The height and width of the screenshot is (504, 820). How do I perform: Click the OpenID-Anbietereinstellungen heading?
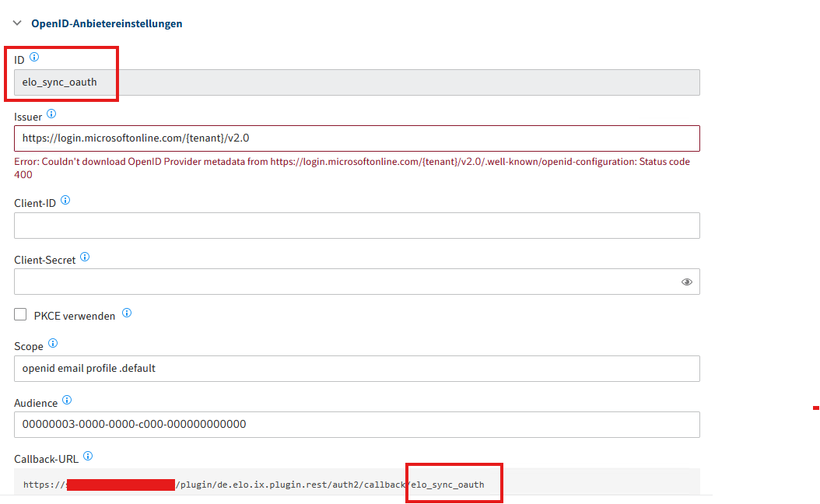click(107, 23)
